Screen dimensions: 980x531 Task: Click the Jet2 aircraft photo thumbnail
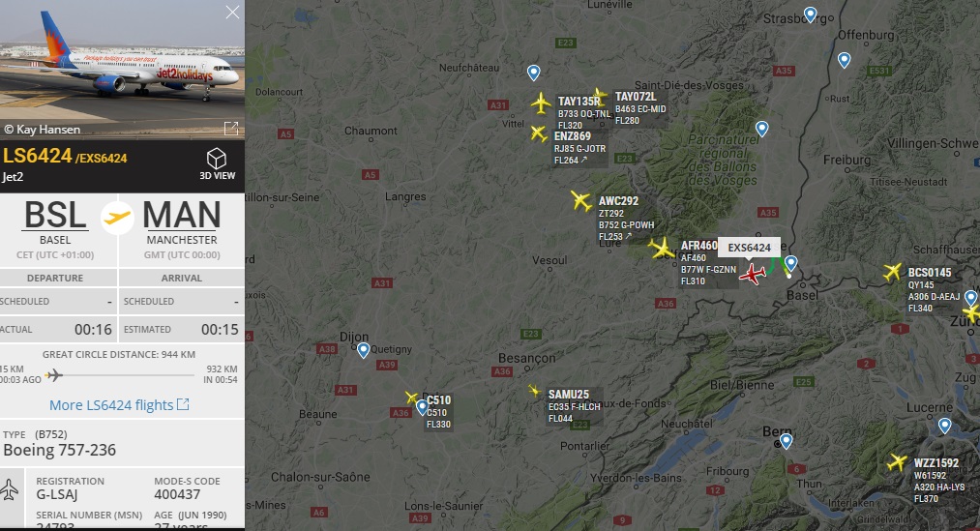122,70
